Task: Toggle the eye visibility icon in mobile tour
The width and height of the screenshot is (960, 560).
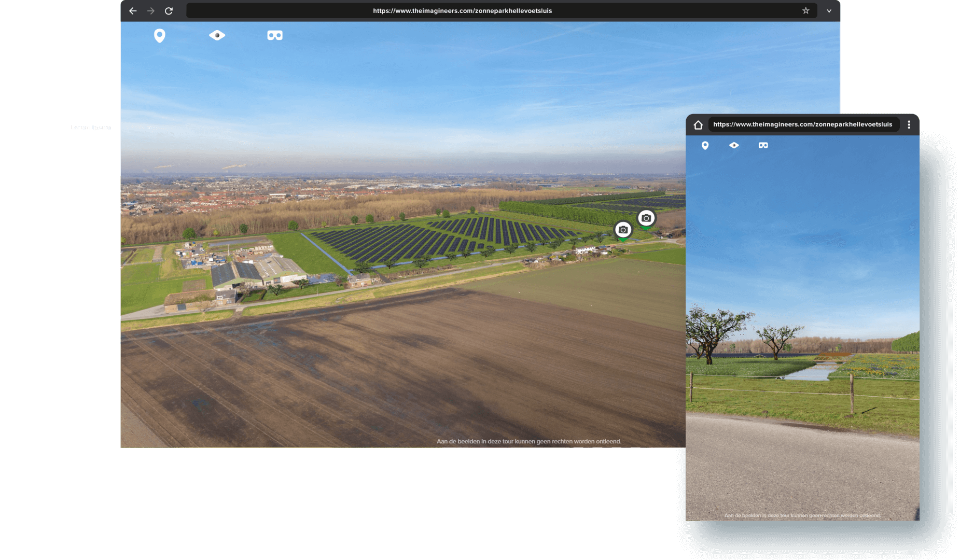Action: coord(734,145)
